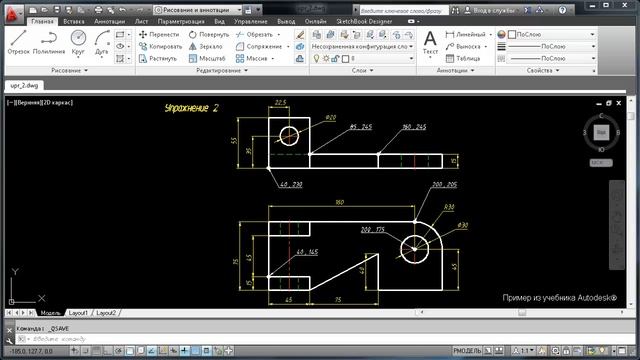Expand the Редактирование panel
This screenshot has height=360, width=640.
(x=222, y=71)
